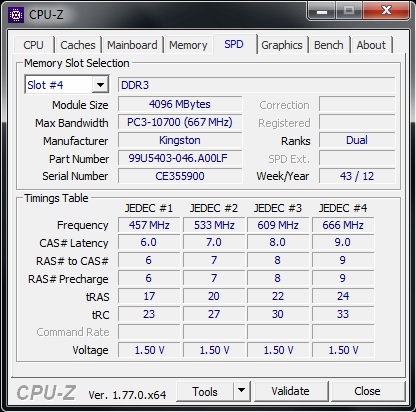Switch to the Caches tab
This screenshot has height=412, width=416.
(78, 45)
